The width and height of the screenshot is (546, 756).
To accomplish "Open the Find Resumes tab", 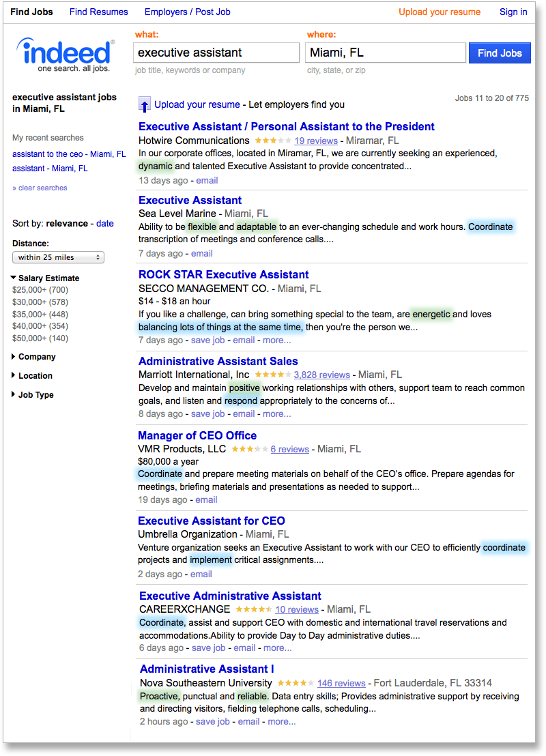I will pos(99,12).
